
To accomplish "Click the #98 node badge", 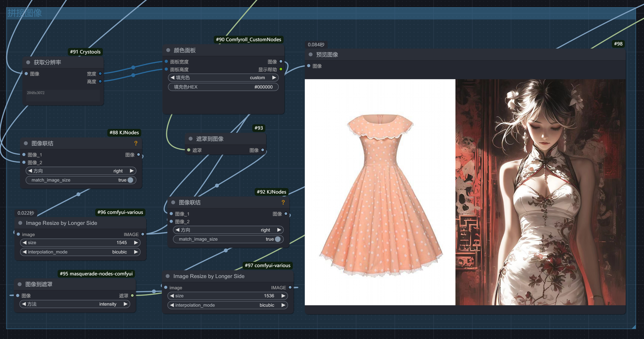I will (x=618, y=44).
